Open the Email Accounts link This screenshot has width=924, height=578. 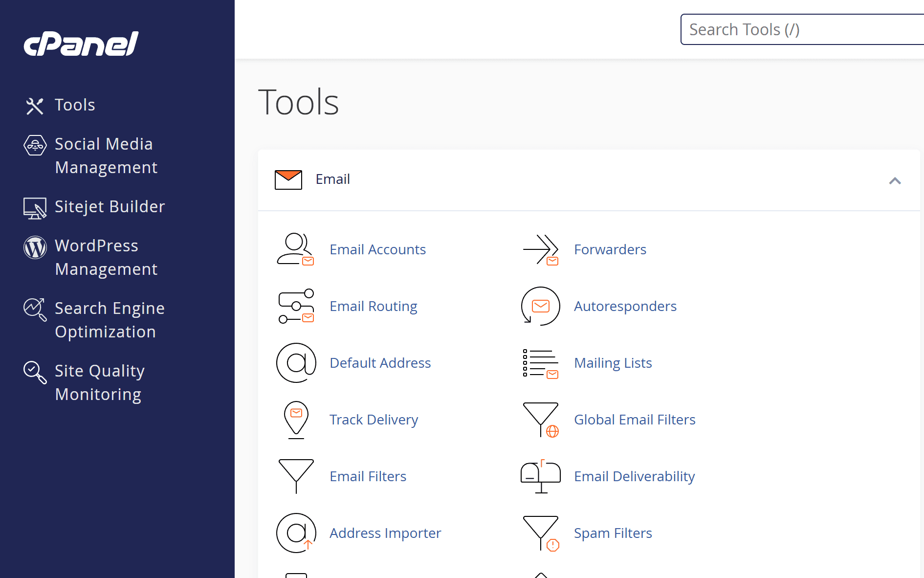377,249
